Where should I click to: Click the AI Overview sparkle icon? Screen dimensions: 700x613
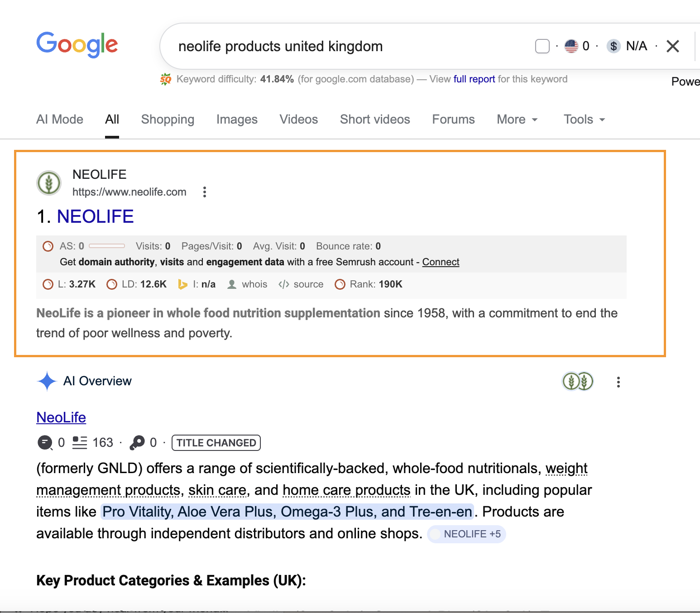pos(47,381)
